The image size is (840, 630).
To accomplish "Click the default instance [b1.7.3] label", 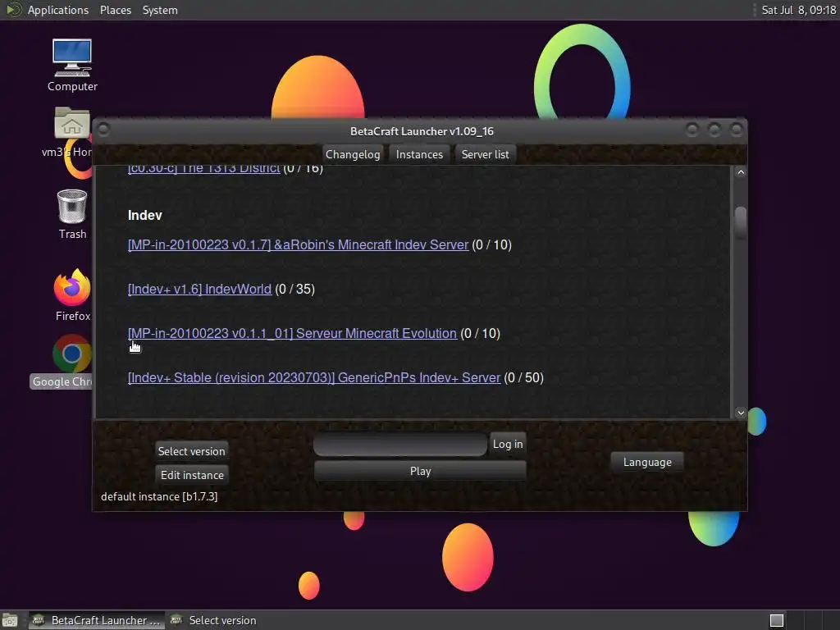I will pyautogui.click(x=159, y=496).
